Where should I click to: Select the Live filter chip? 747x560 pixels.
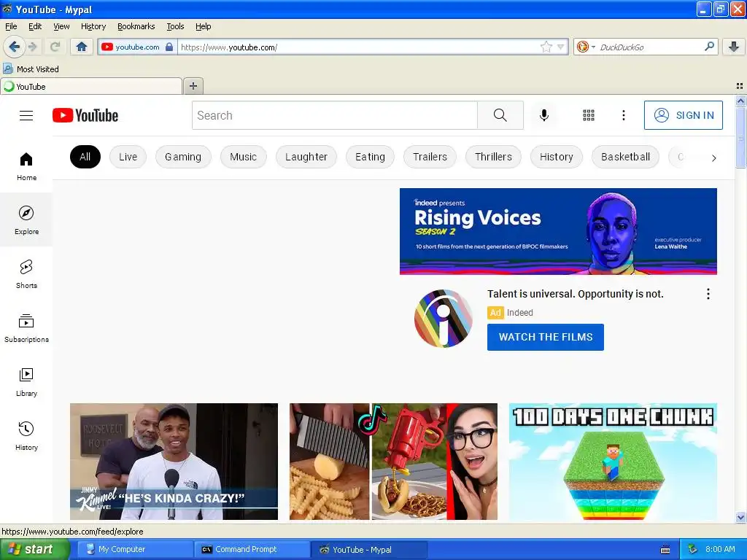click(128, 157)
